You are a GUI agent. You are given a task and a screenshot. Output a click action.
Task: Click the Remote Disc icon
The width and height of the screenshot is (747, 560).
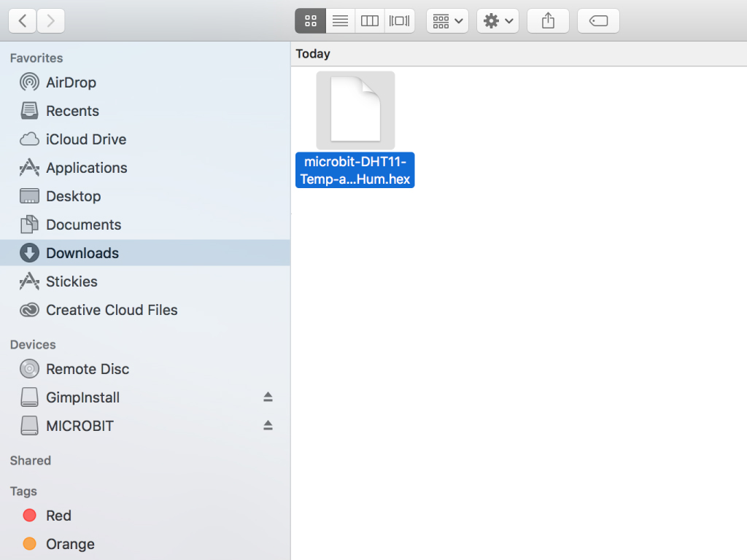pyautogui.click(x=29, y=369)
